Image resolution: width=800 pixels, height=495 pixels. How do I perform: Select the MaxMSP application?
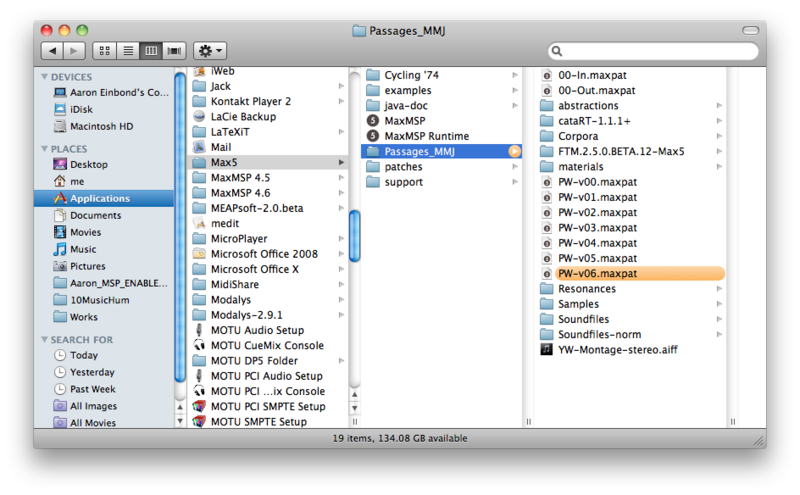click(396, 121)
